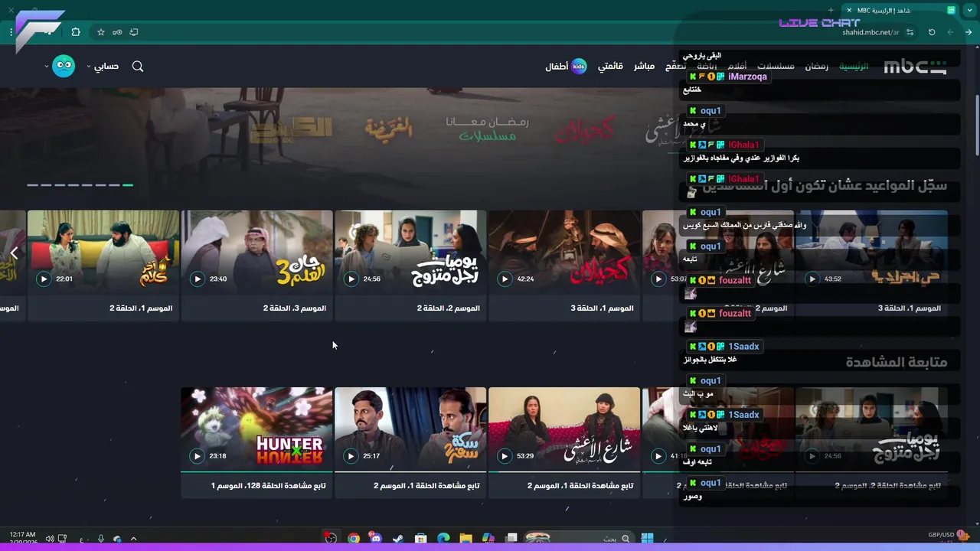Select the قائمتي nav tab
This screenshot has width=980, height=551.
[x=610, y=67]
